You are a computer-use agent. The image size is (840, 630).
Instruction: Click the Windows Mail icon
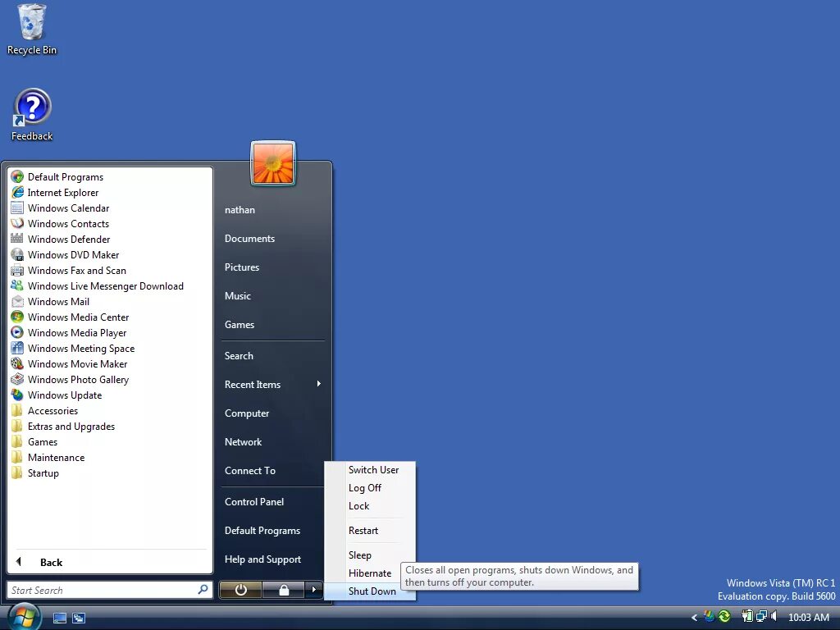coord(17,301)
